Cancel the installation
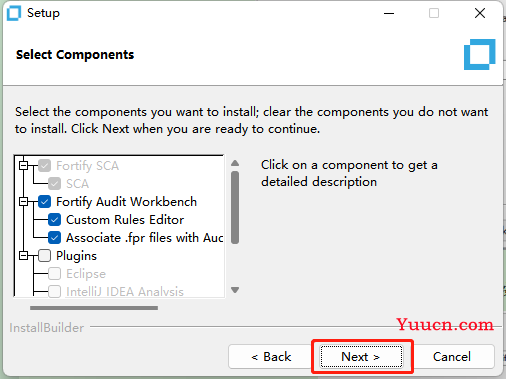This screenshot has width=506, height=379. pos(452,357)
